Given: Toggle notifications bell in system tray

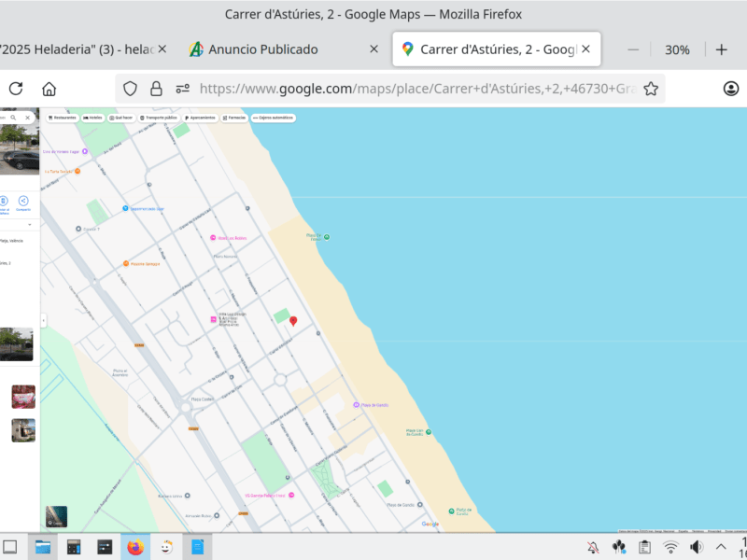Looking at the screenshot, I should pyautogui.click(x=593, y=548).
